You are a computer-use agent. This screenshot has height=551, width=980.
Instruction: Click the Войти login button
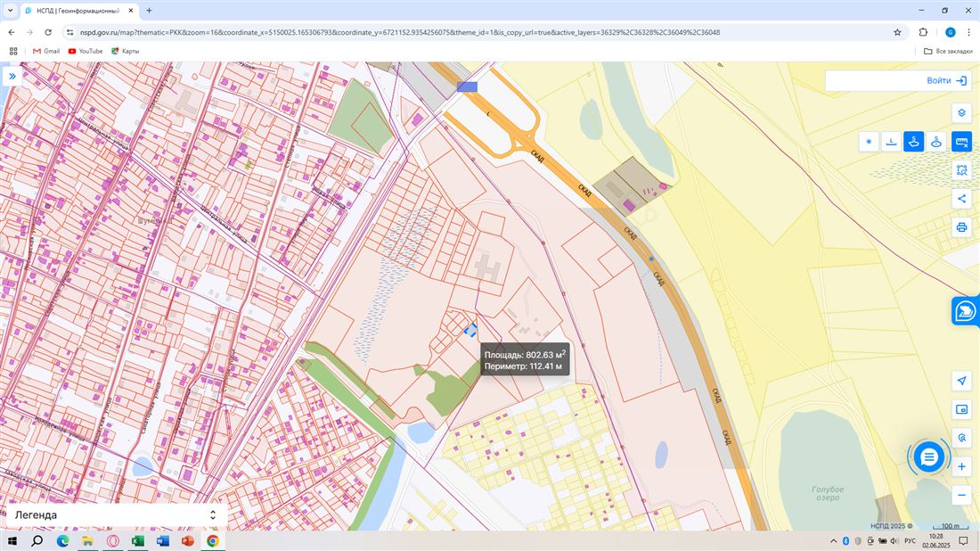pos(946,81)
